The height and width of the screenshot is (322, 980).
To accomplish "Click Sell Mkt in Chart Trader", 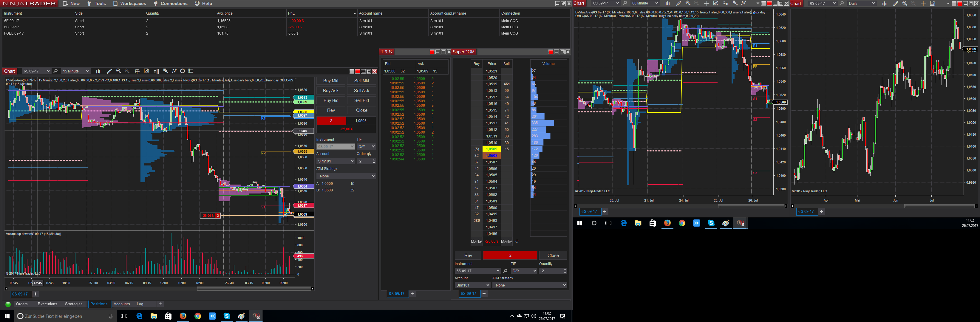I will (x=361, y=80).
